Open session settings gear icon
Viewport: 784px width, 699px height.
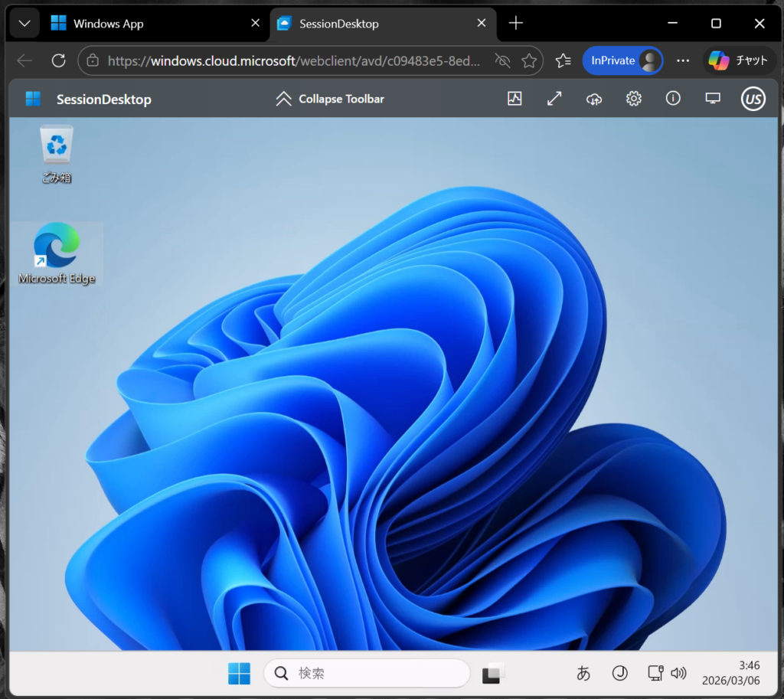[633, 99]
